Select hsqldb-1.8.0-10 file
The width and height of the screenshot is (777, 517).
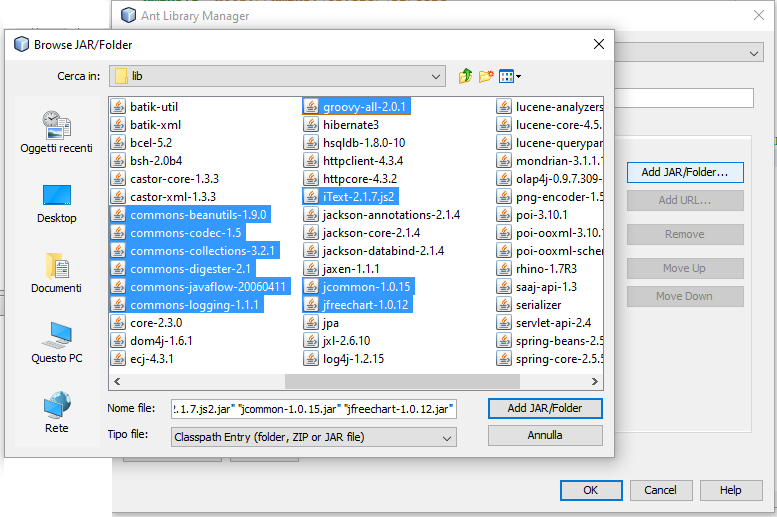coord(354,143)
